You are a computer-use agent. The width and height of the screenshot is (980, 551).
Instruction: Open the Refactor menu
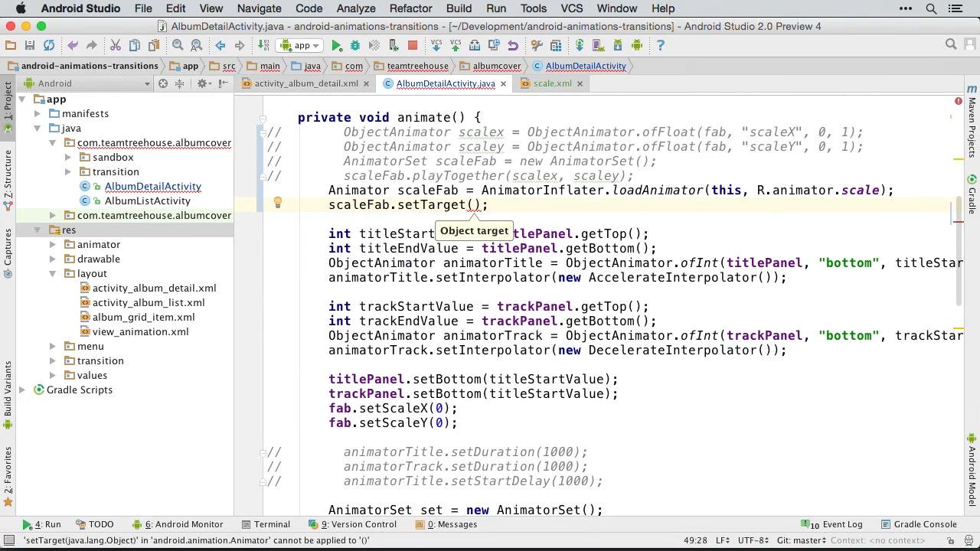click(x=410, y=8)
